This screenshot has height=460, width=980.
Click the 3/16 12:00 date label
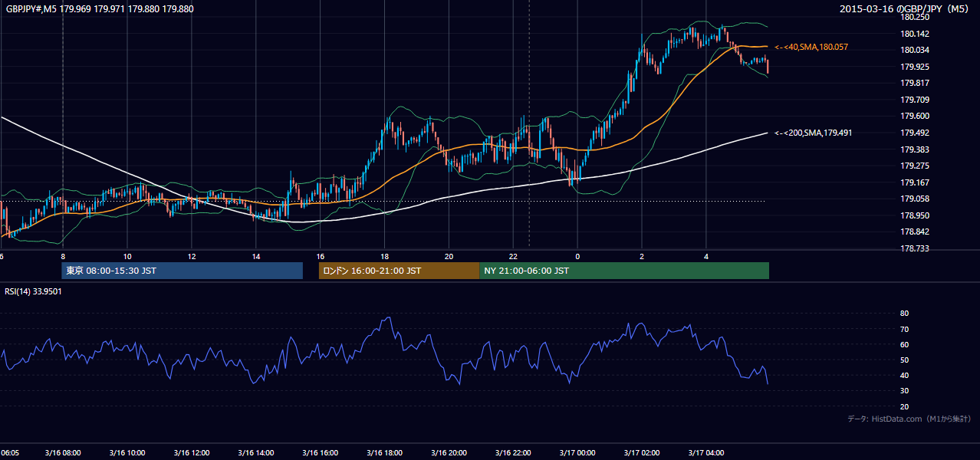click(x=192, y=453)
